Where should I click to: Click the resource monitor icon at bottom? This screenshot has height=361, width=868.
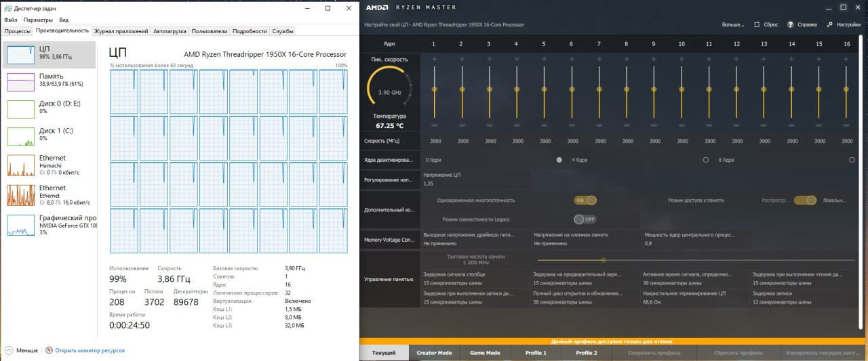49,350
